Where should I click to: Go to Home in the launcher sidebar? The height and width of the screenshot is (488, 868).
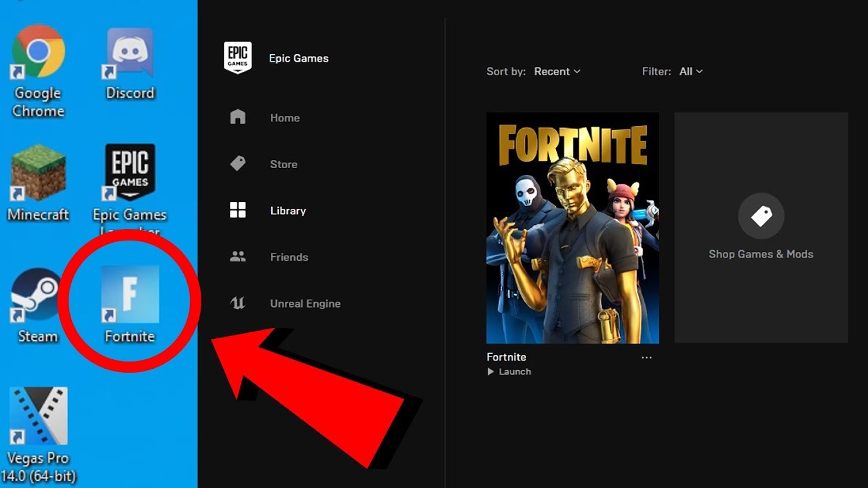[285, 118]
